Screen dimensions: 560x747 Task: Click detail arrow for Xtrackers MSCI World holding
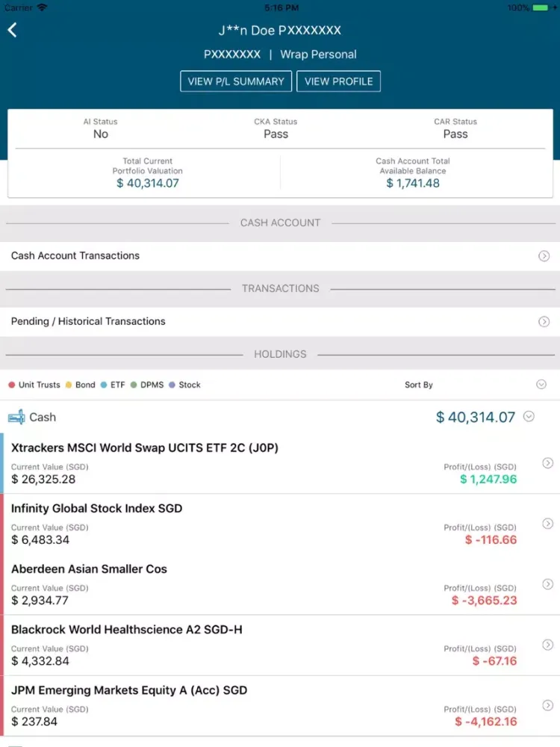click(548, 463)
